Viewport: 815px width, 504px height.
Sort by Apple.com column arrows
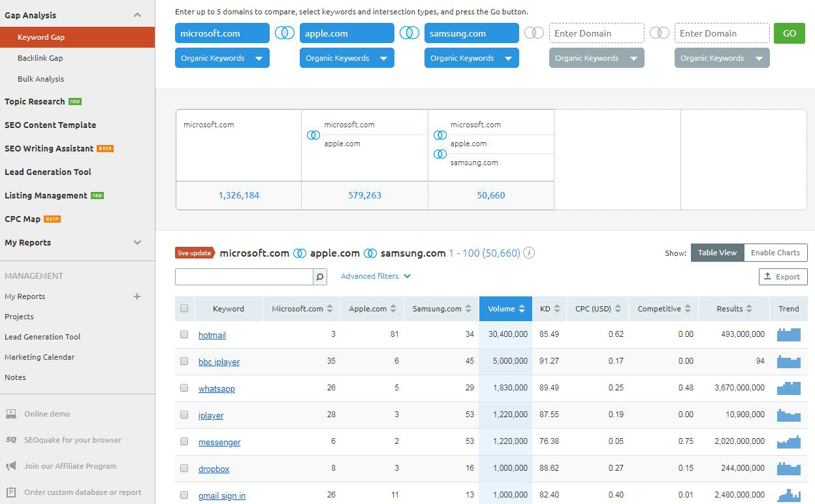coord(393,309)
